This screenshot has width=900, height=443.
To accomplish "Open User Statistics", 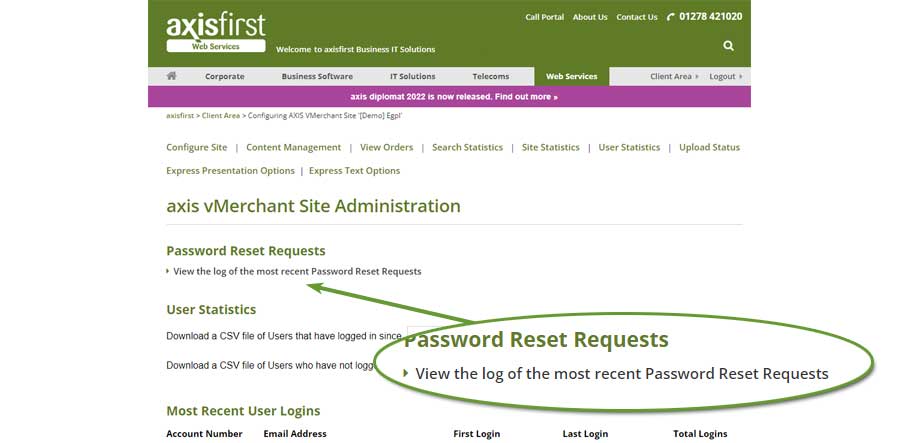I will pyautogui.click(x=629, y=147).
